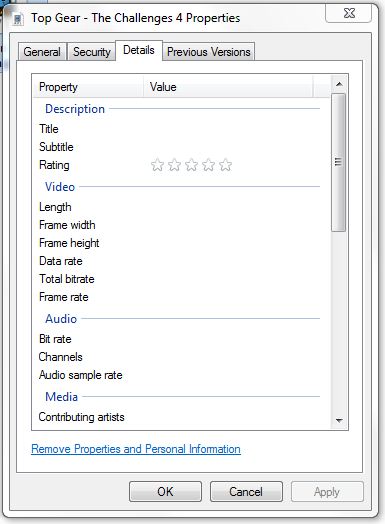
Task: Click the vertical scrollbar thumb
Action: (x=339, y=162)
